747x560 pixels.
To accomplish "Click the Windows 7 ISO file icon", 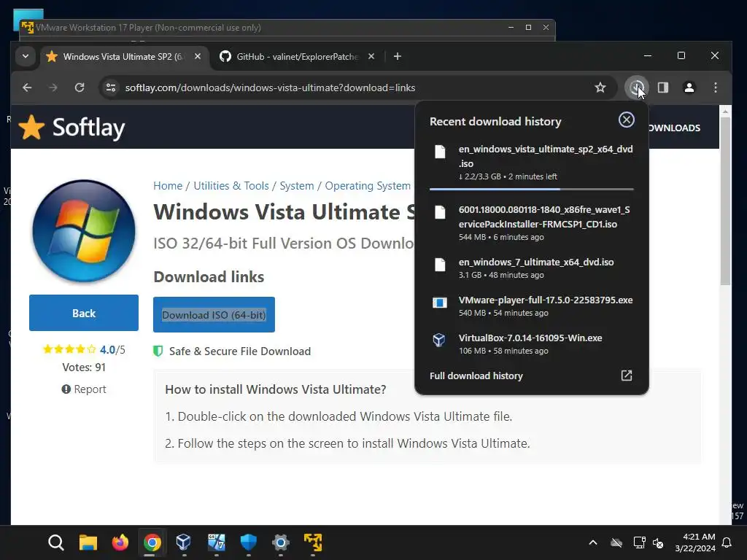I will pos(440,265).
